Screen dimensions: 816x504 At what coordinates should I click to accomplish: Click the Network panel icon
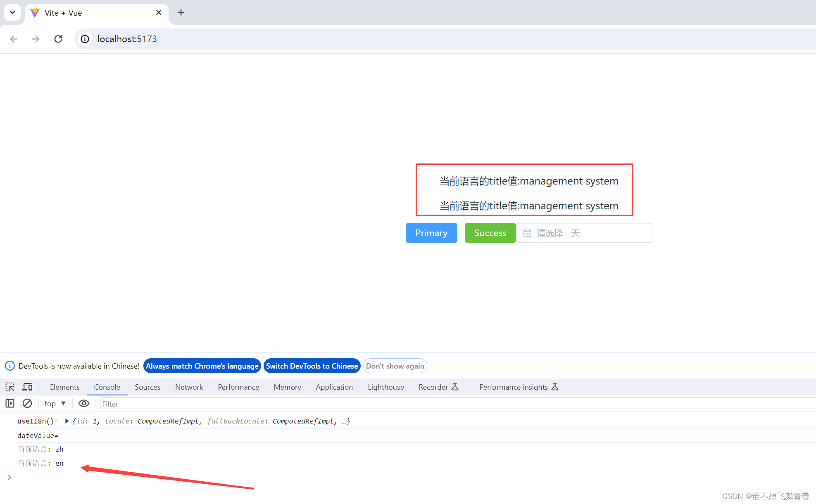[189, 387]
